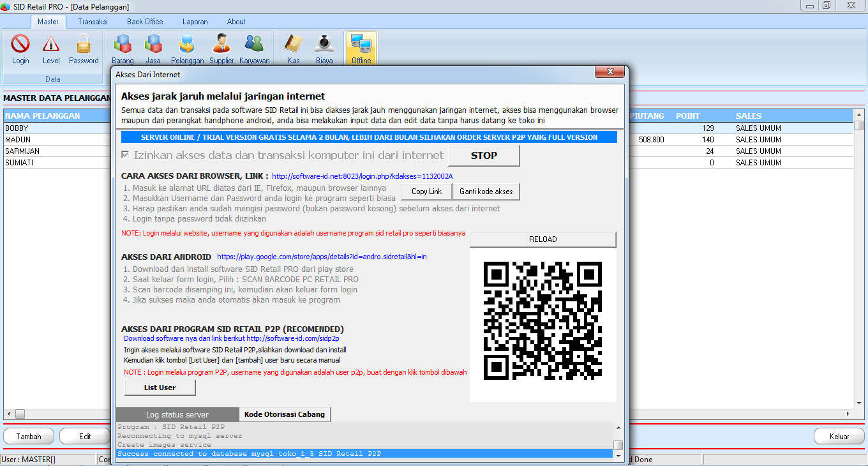Click the Password padlock icon

click(84, 49)
